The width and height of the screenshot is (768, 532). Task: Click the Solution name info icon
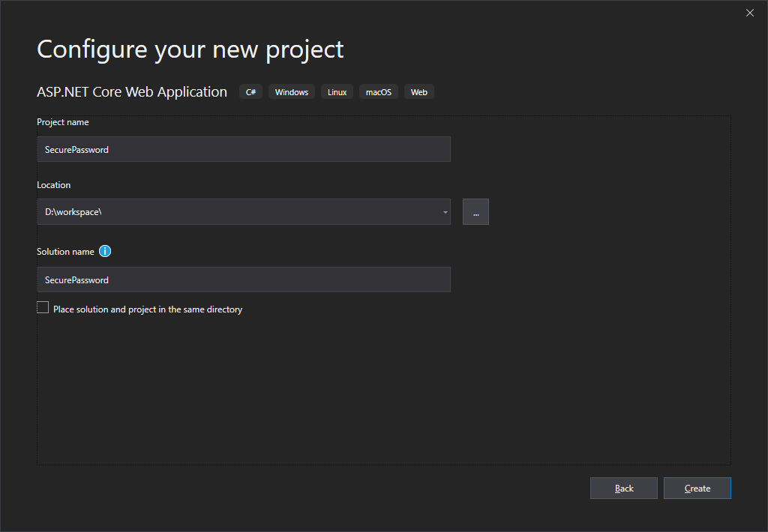105,251
